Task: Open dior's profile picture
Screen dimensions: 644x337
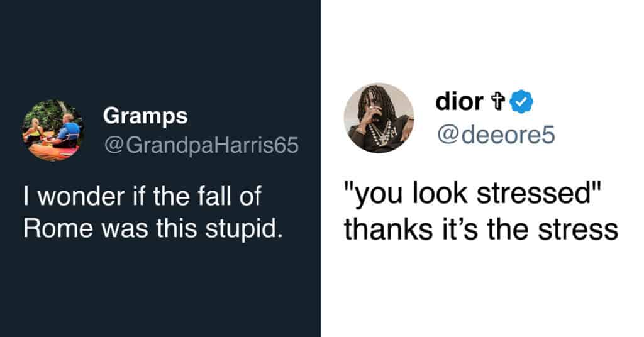Action: 379,118
